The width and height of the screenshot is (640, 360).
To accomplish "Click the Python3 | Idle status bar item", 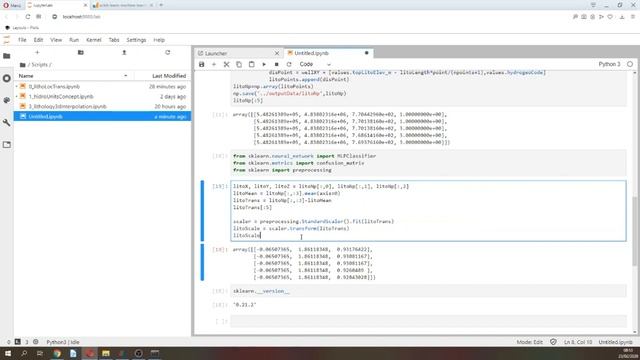I will [63, 342].
